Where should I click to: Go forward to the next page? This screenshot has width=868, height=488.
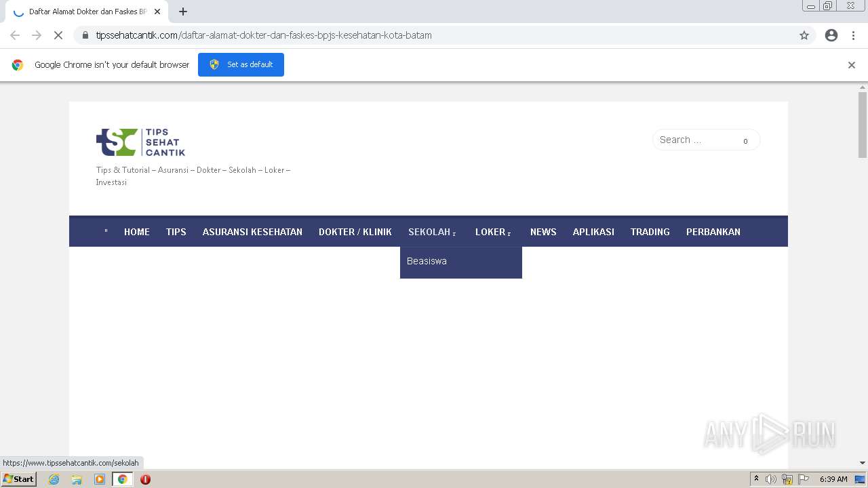click(x=37, y=35)
